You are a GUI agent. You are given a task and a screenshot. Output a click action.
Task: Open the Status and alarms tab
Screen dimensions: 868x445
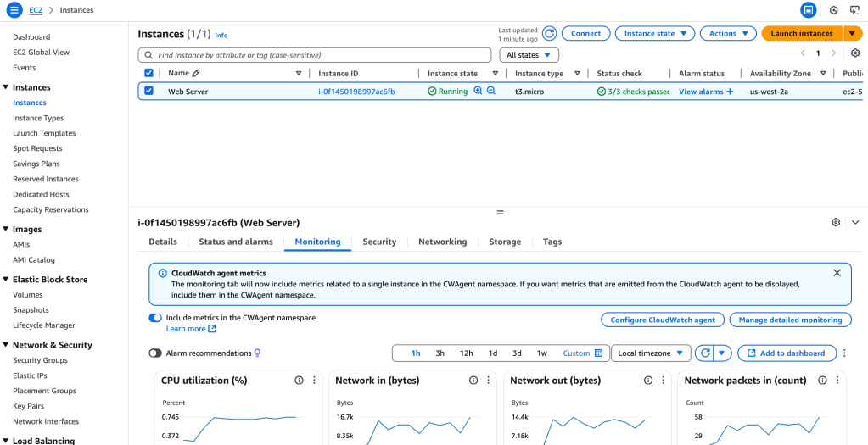tap(236, 242)
